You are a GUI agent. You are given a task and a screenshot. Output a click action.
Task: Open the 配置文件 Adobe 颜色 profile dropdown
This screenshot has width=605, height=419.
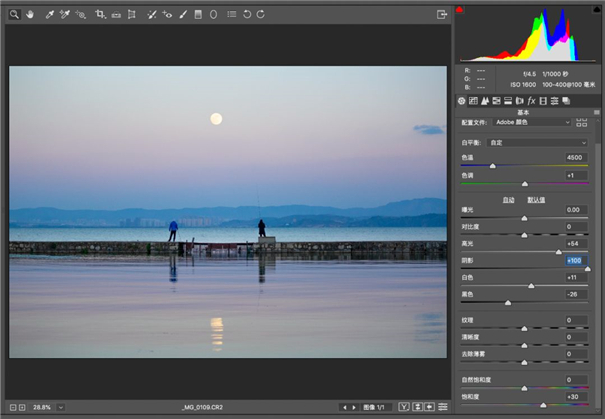532,122
